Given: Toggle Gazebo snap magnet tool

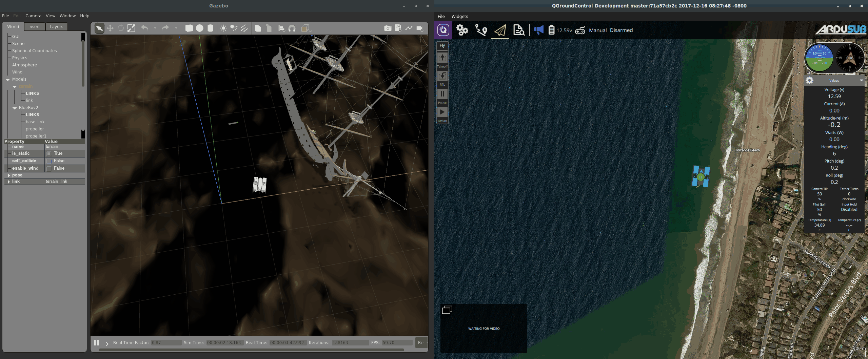Looking at the screenshot, I should [x=292, y=28].
